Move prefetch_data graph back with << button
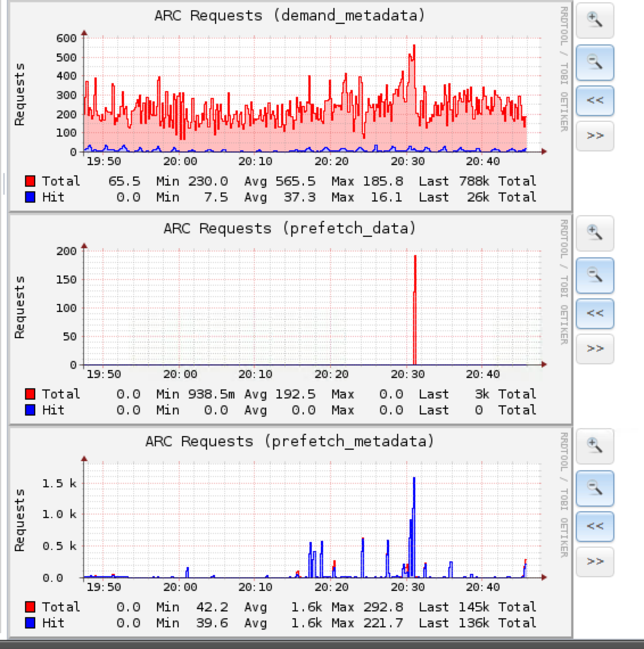Viewport: 644px width, 649px height. [x=595, y=313]
